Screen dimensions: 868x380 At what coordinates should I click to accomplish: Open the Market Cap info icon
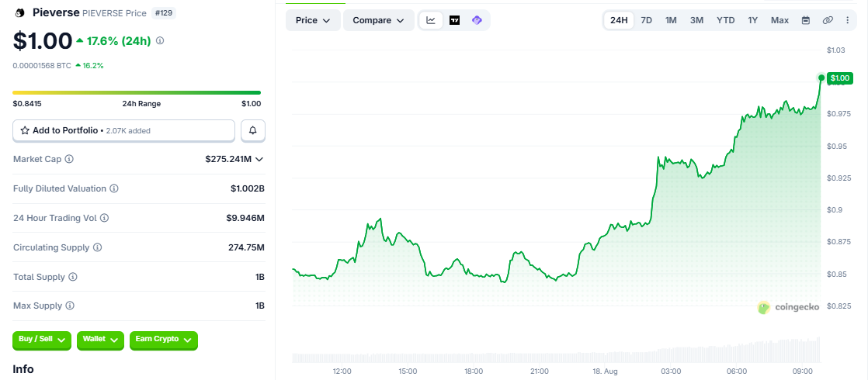coord(69,159)
